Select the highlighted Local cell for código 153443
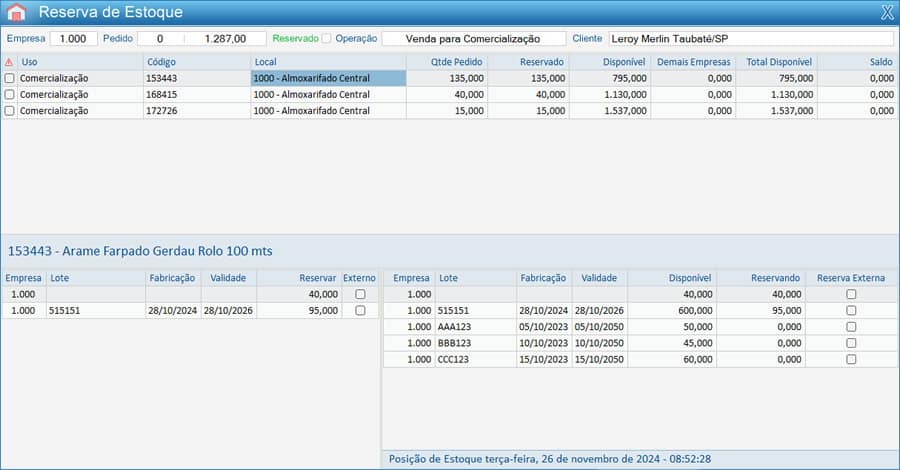Screen dimensions: 900x470 point(328,78)
